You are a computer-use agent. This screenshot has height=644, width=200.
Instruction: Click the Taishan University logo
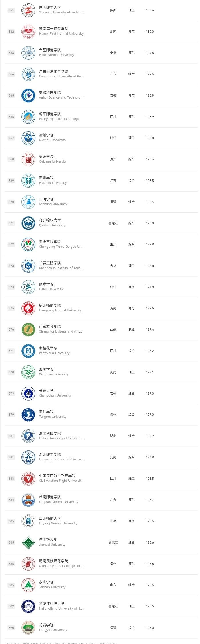(28, 585)
